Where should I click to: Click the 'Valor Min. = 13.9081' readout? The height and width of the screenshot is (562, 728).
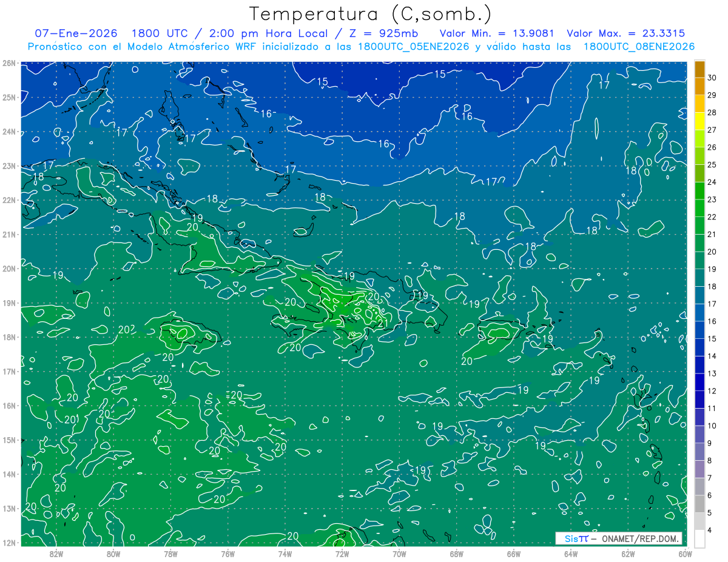[497, 33]
